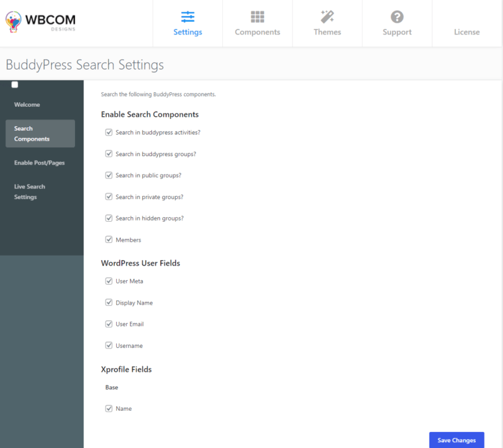Click the Enable Search Components heading

[x=150, y=115]
